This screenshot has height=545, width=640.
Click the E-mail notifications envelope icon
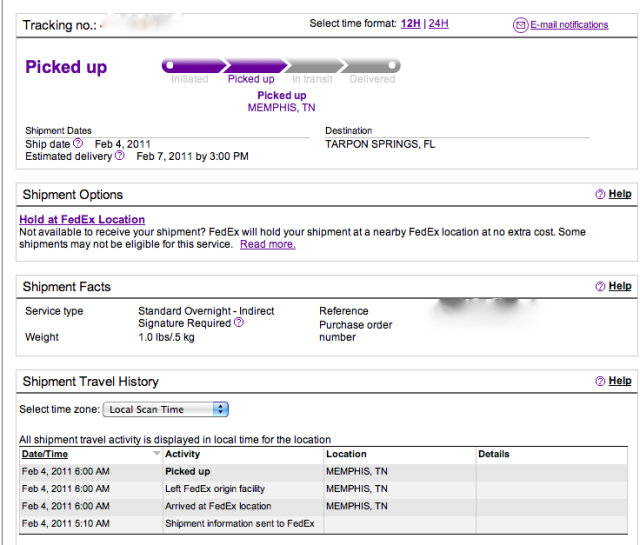[x=520, y=25]
